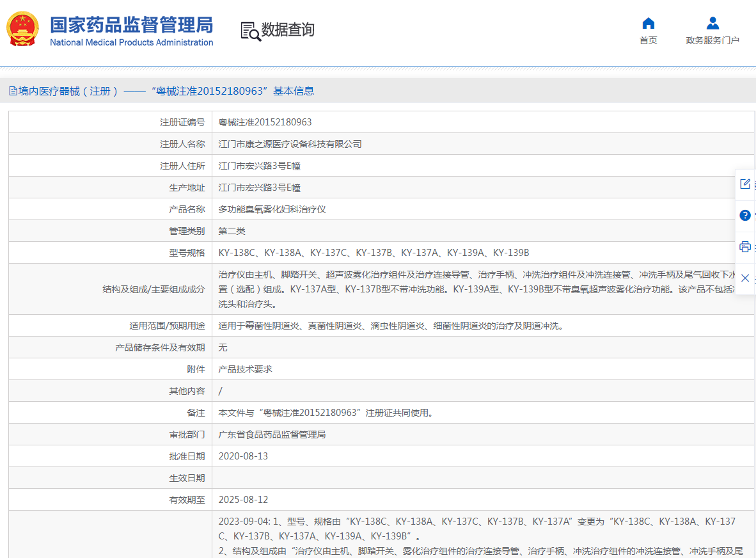Click 第二类 management category value

click(232, 231)
